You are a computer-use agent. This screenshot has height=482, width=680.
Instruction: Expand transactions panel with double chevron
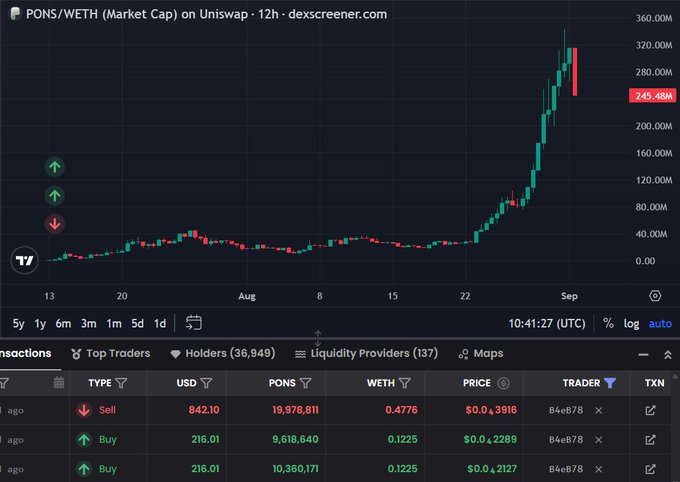coord(668,355)
